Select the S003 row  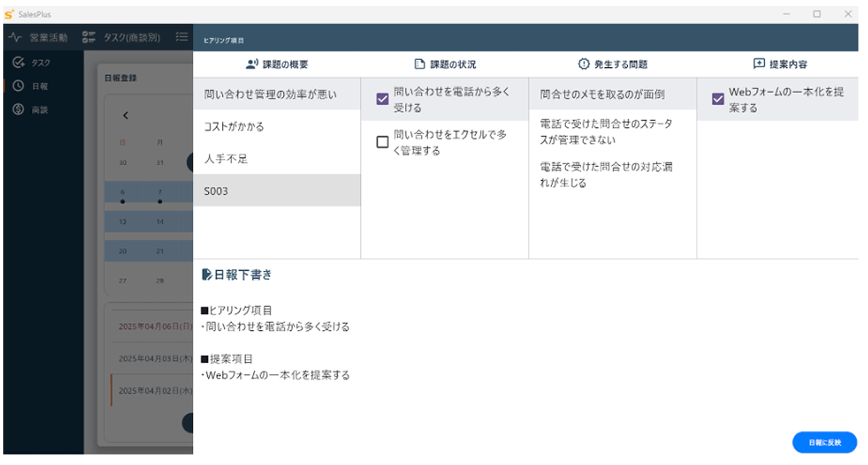[277, 191]
